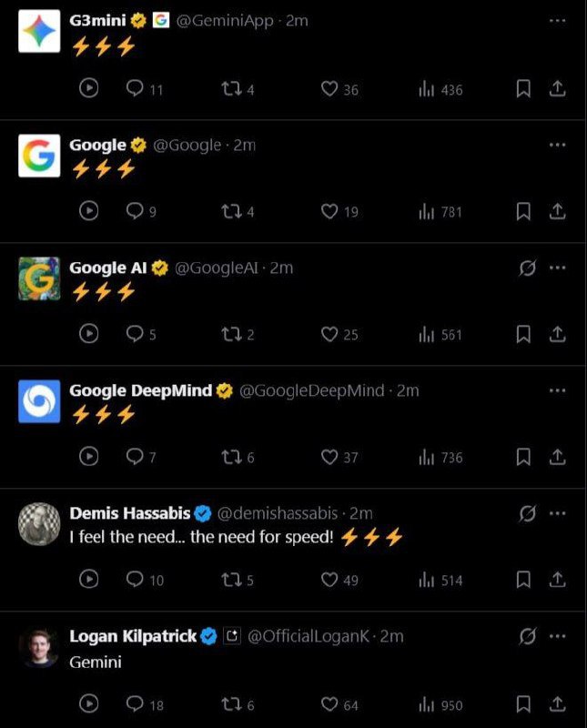The height and width of the screenshot is (728, 587).
Task: Play media on the G3mini tweet
Action: coord(87,90)
